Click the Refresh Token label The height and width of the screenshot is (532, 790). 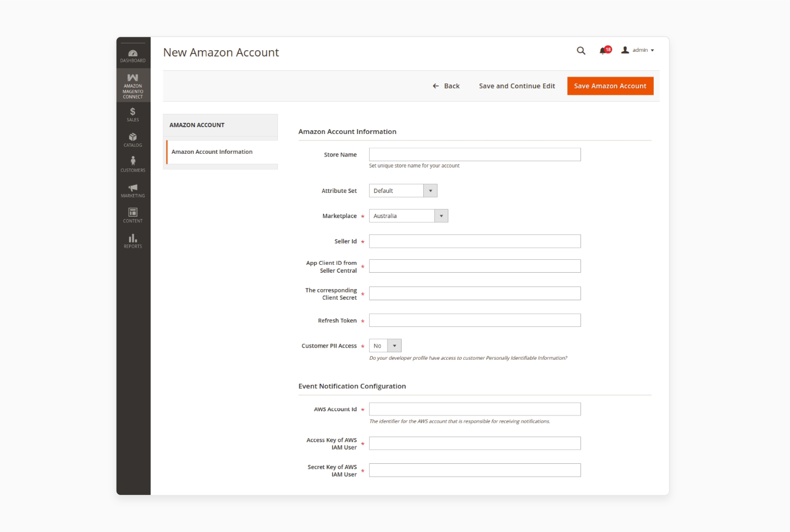(x=337, y=321)
